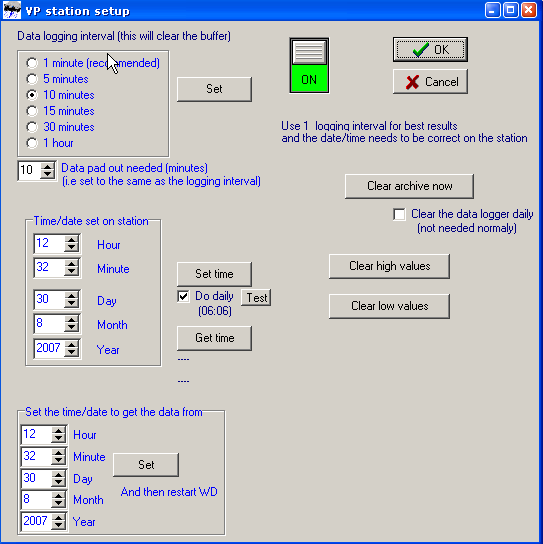Click the Get time button
This screenshot has height=544, width=543.
point(214,338)
